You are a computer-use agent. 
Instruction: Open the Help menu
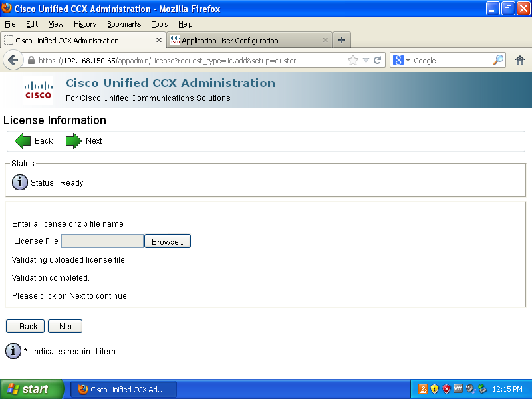pos(186,24)
